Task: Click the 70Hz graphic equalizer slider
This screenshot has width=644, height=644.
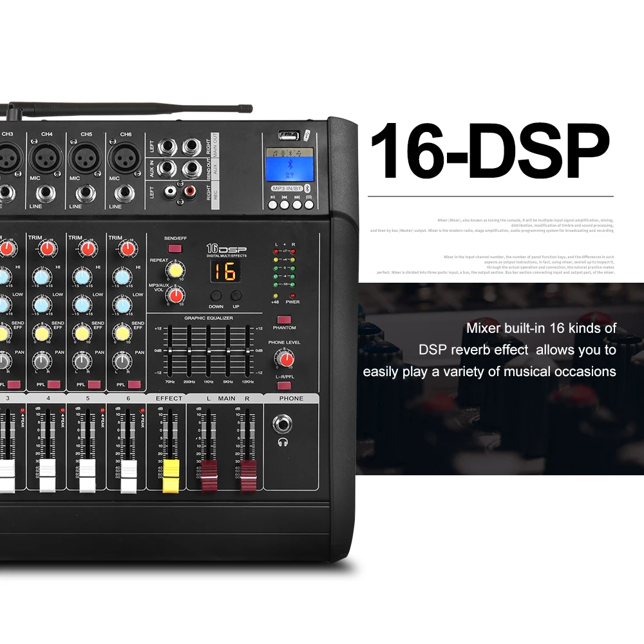Action: 170,351
